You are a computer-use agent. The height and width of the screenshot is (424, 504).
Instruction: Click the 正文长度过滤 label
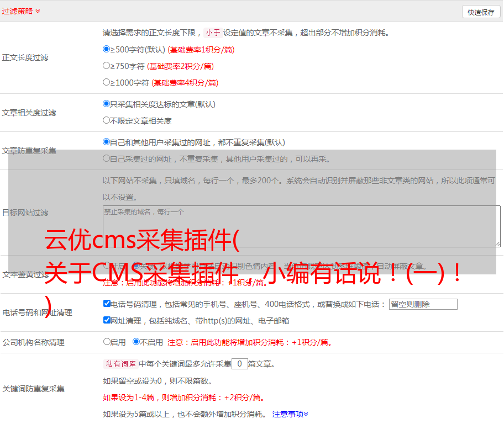[25, 57]
